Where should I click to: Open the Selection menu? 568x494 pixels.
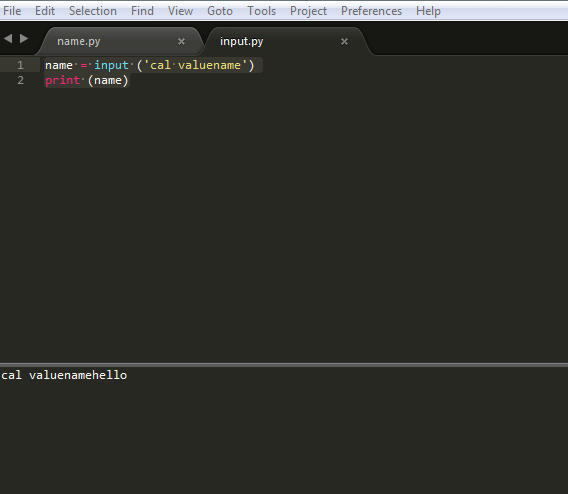pos(93,11)
